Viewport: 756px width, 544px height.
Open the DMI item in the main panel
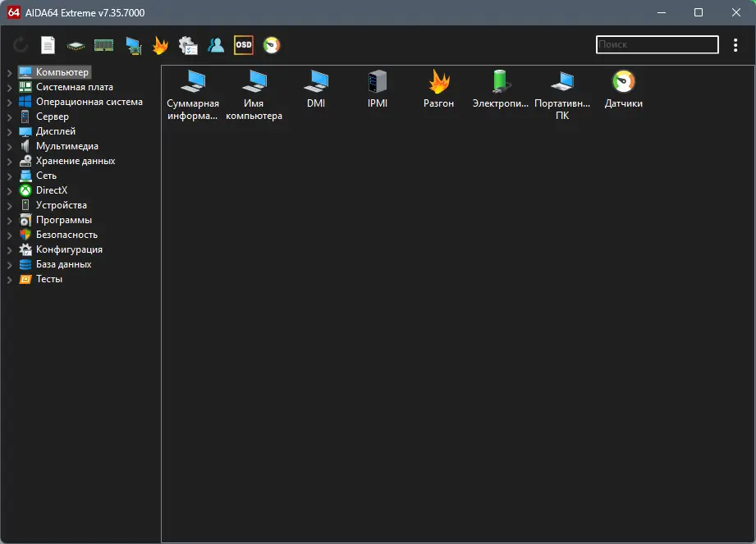click(x=316, y=88)
